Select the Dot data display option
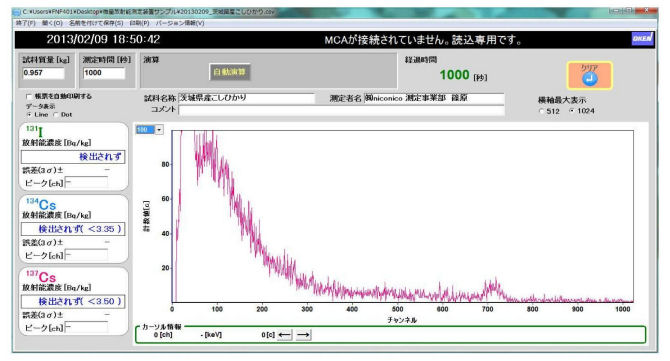Viewport: 670px width, 361px height. 56,114
